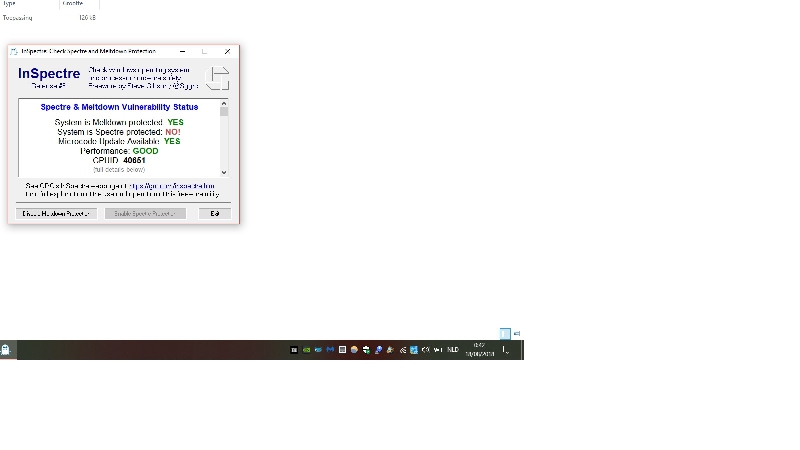The height and width of the screenshot is (450, 800).
Task: Sort by the Grootte column header
Action: pyautogui.click(x=73, y=4)
